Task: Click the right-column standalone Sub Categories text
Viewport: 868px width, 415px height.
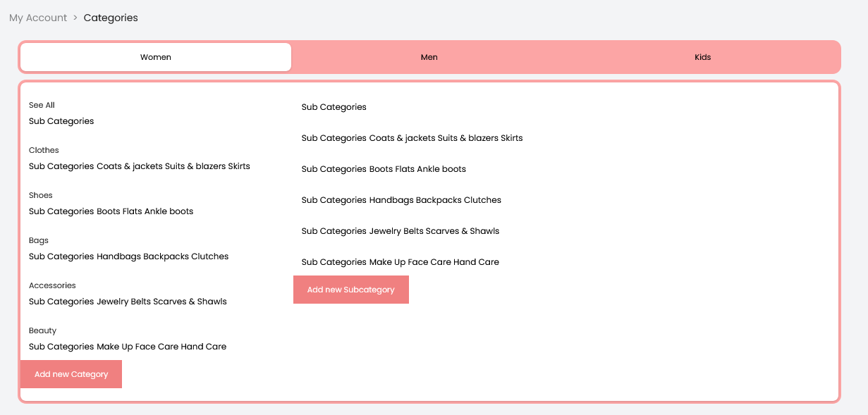Action: (x=334, y=107)
